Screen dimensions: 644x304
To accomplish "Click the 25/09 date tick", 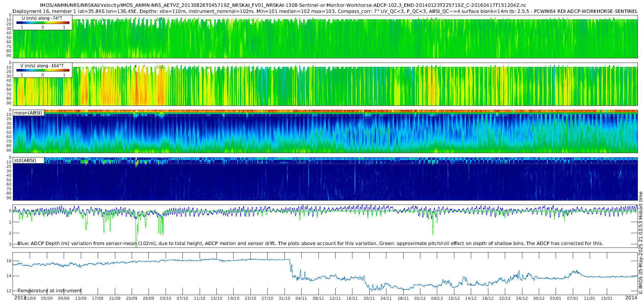I will [131, 298].
